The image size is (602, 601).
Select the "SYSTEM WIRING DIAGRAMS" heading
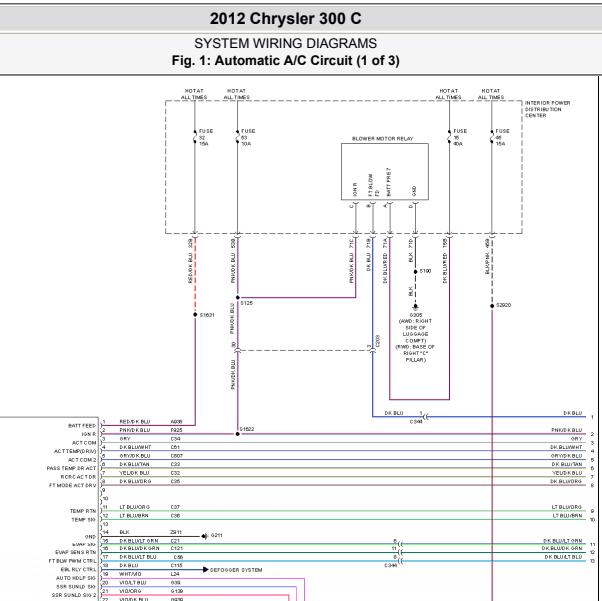pyautogui.click(x=285, y=43)
